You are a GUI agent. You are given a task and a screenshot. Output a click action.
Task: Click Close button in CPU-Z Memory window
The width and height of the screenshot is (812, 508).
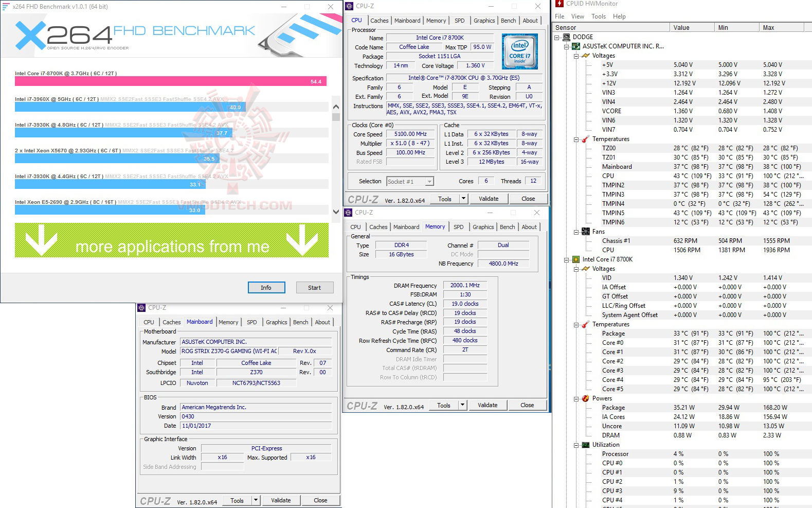[527, 405]
